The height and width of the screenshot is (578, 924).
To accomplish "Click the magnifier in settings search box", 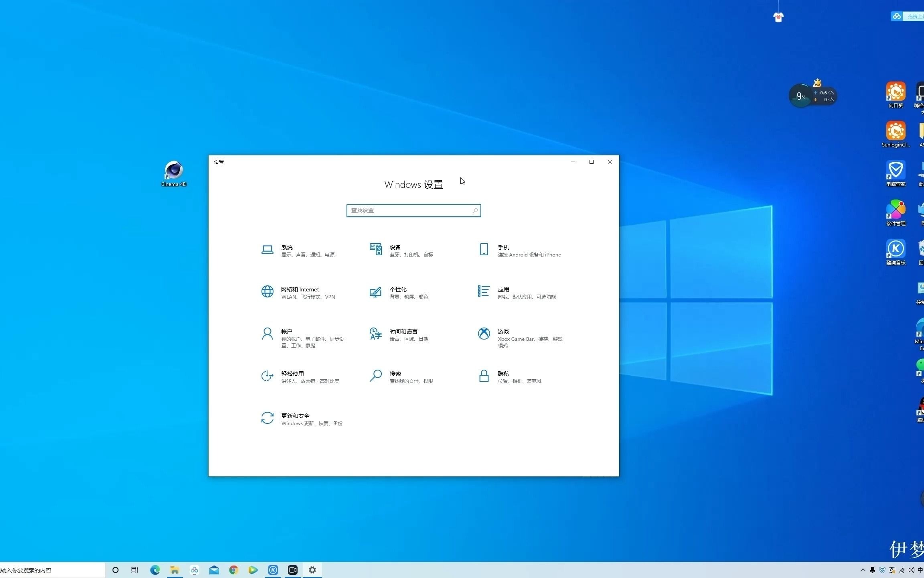I will click(475, 210).
